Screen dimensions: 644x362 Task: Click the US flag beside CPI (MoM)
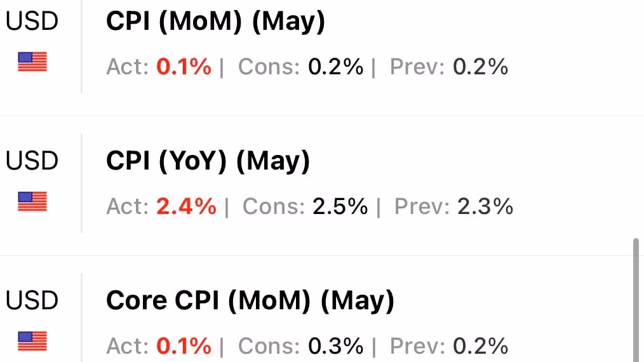[32, 62]
